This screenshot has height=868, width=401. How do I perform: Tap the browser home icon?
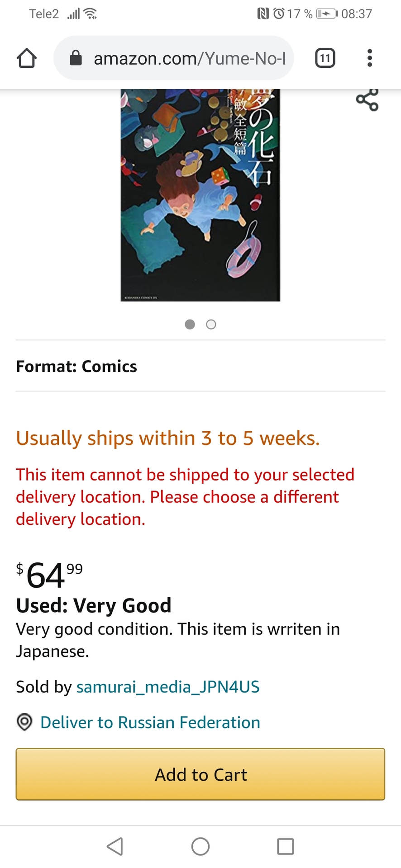[27, 58]
